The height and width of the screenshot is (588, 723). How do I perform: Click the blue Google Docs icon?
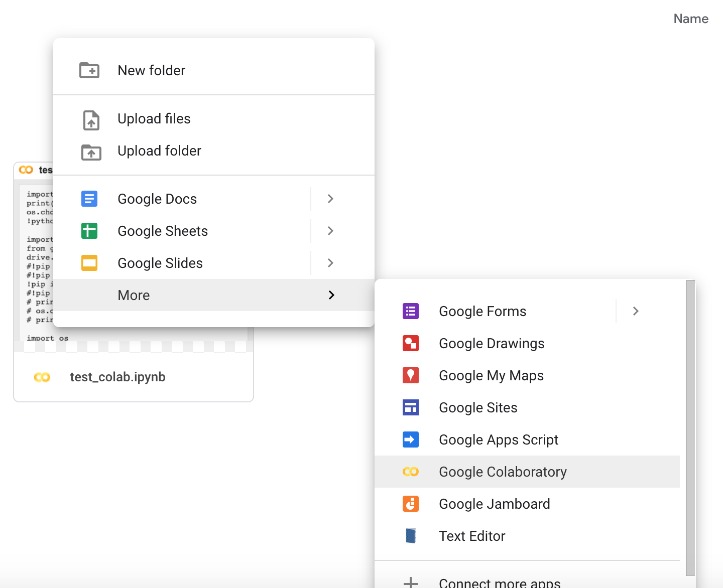(89, 199)
